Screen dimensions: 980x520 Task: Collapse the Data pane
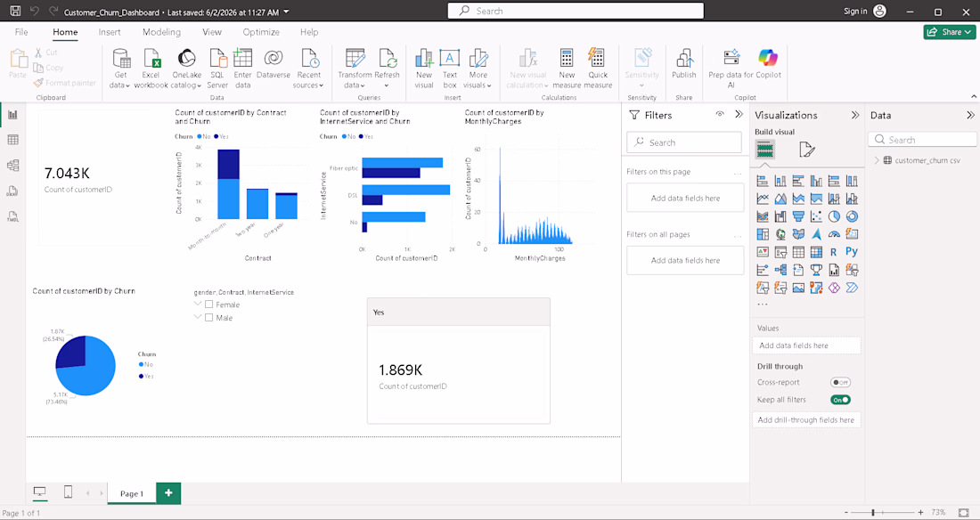coord(970,115)
